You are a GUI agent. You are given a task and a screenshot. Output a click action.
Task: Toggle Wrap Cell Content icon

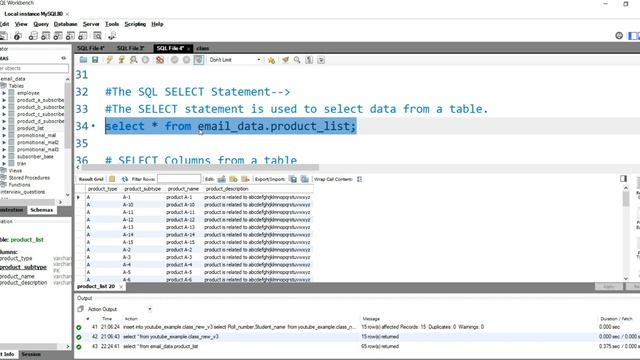coord(359,179)
